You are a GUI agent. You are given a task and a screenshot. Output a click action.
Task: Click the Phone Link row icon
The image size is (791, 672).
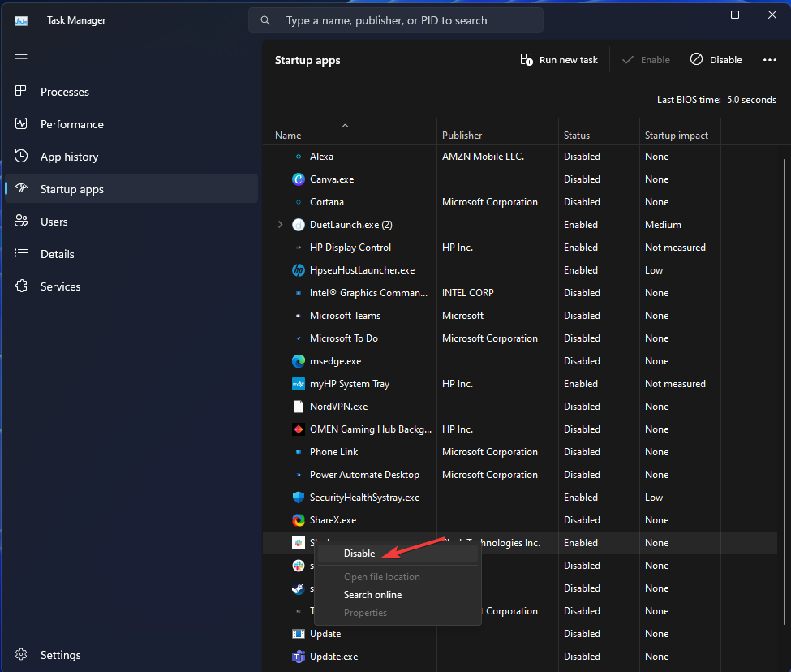[x=299, y=452]
